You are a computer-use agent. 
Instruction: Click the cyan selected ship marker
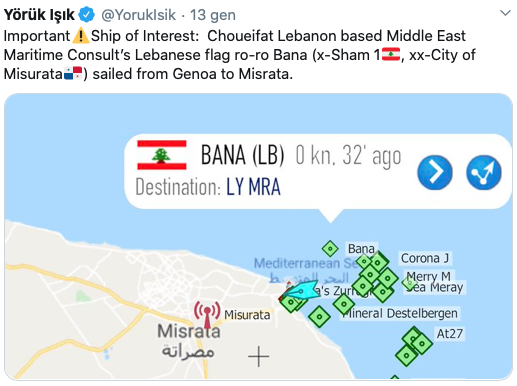[x=302, y=290]
